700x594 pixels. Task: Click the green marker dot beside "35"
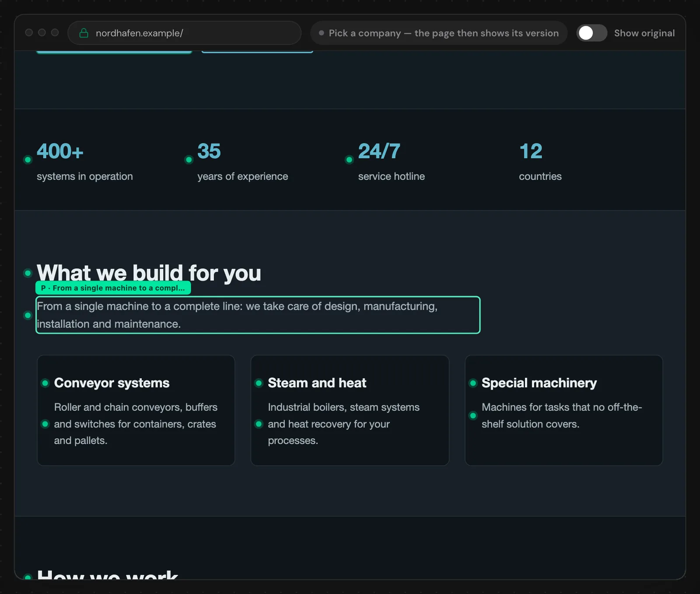coord(189,160)
